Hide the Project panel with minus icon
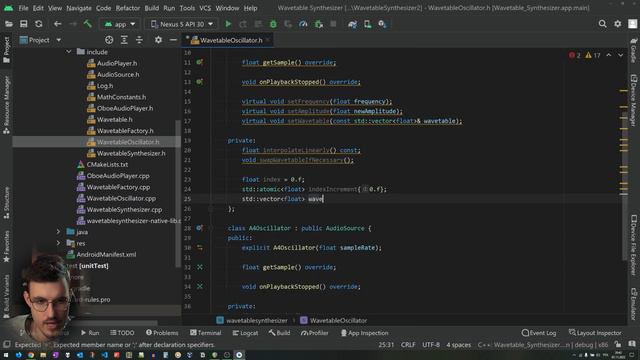 173,40
